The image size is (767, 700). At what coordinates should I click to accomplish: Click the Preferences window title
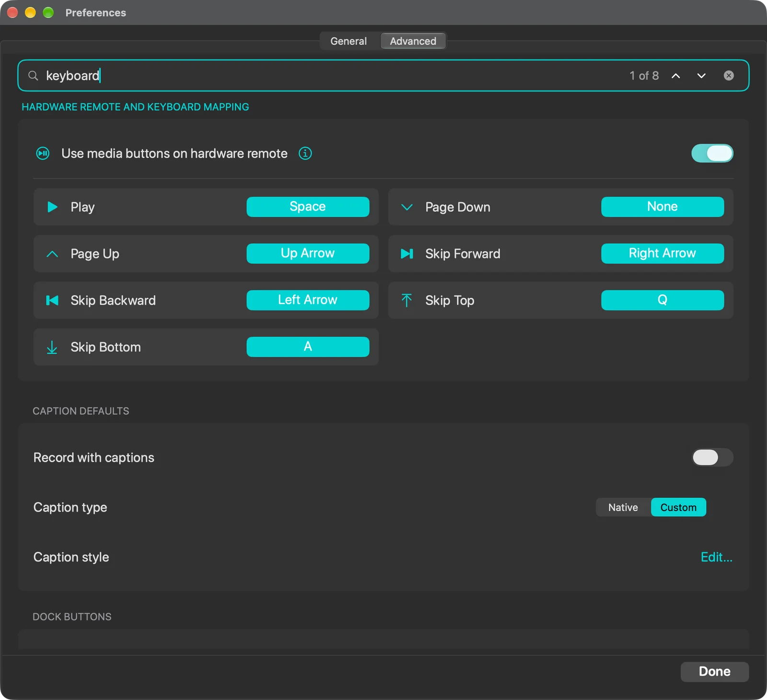click(x=95, y=13)
